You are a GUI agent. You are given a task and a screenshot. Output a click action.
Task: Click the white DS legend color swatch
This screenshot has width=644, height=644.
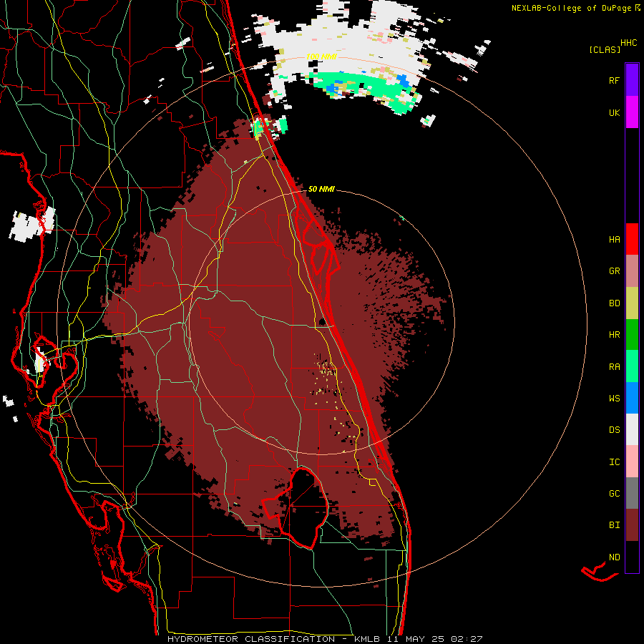tap(632, 429)
